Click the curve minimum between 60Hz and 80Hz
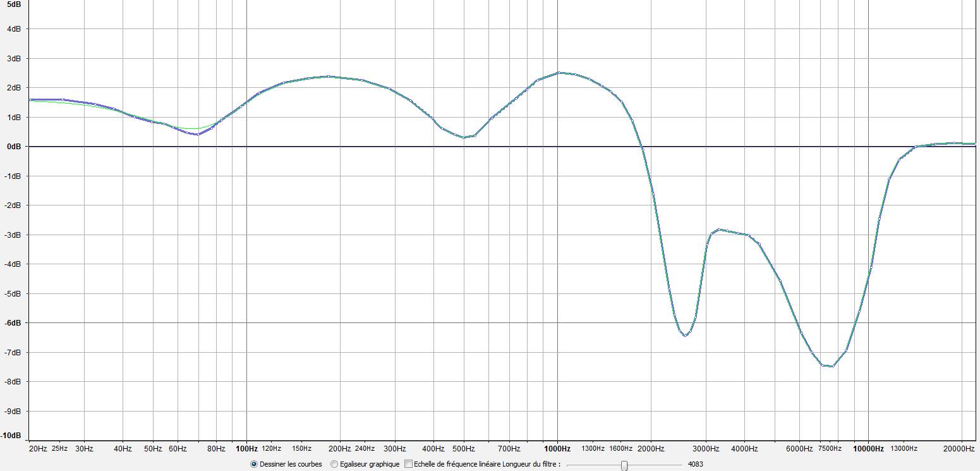 tap(198, 134)
